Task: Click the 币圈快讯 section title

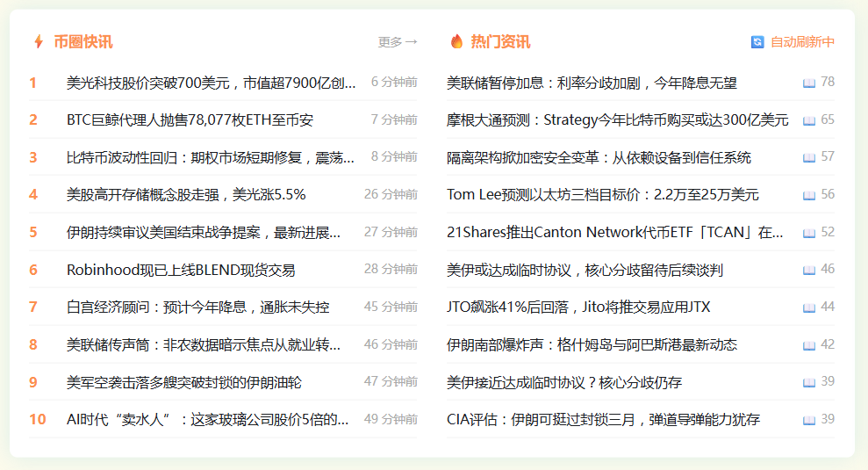Action: coord(83,42)
